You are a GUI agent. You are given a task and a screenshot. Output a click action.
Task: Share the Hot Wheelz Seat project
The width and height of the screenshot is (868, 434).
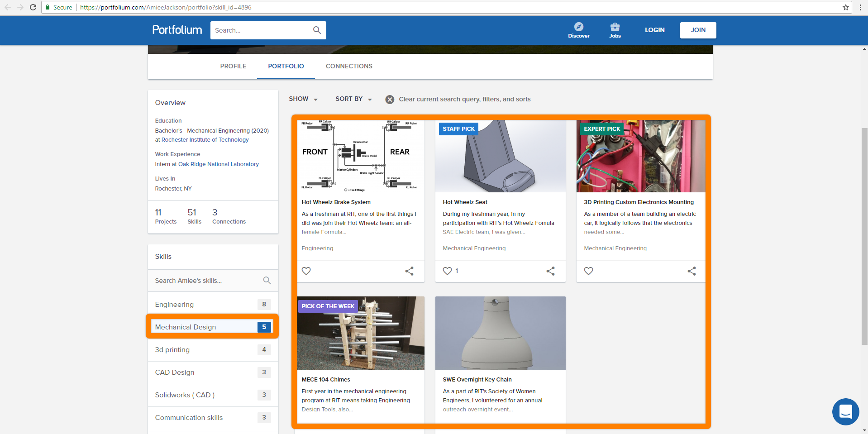[x=551, y=271]
